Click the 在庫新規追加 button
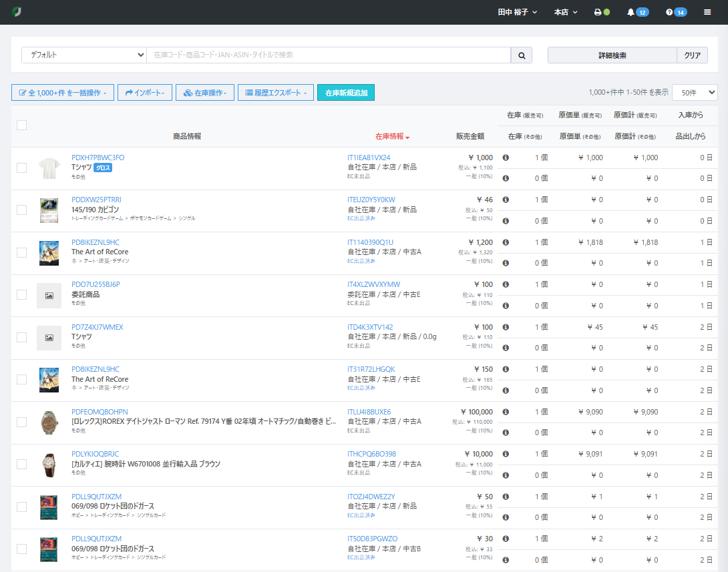The image size is (728, 572). pyautogui.click(x=346, y=93)
